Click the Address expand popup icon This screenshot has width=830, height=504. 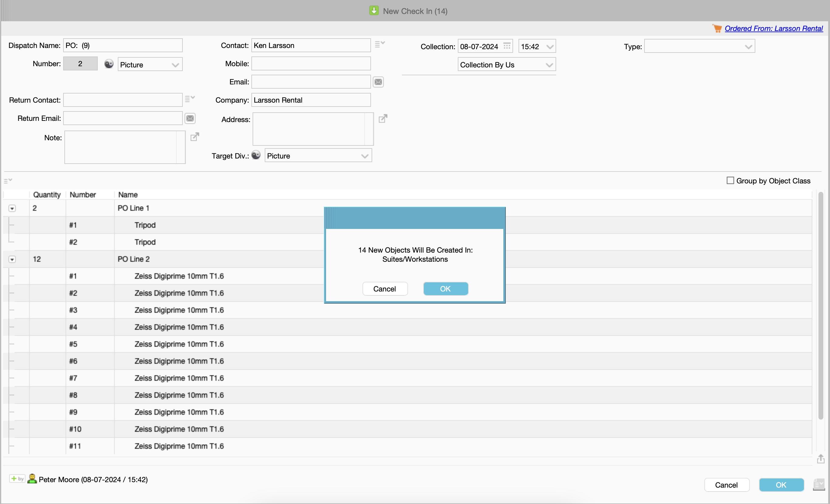(383, 119)
